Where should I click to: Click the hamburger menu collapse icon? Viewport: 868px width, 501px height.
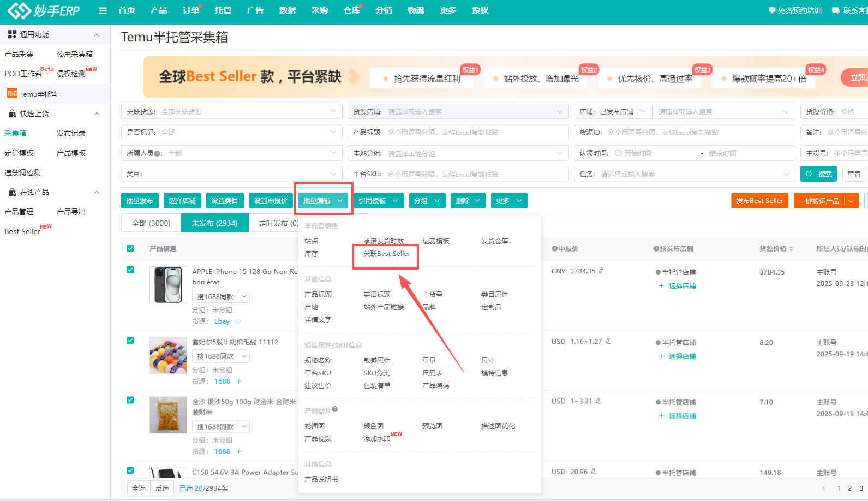pyautogui.click(x=103, y=10)
